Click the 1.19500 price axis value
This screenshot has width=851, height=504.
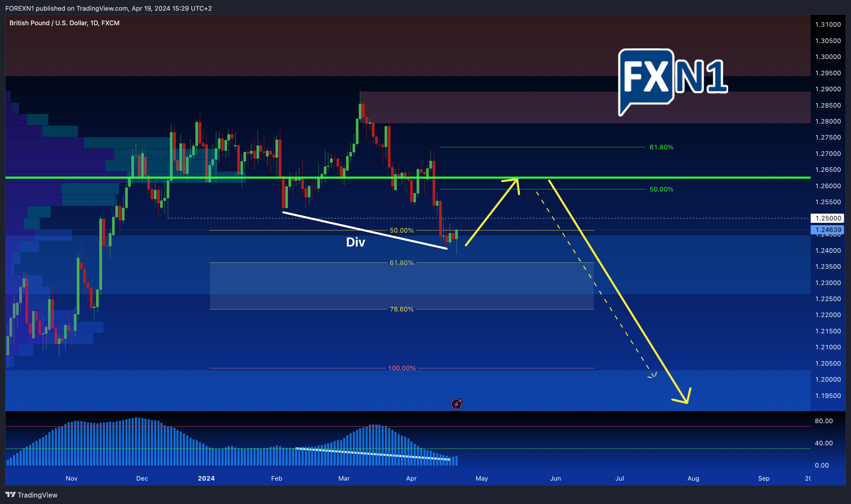pos(828,396)
